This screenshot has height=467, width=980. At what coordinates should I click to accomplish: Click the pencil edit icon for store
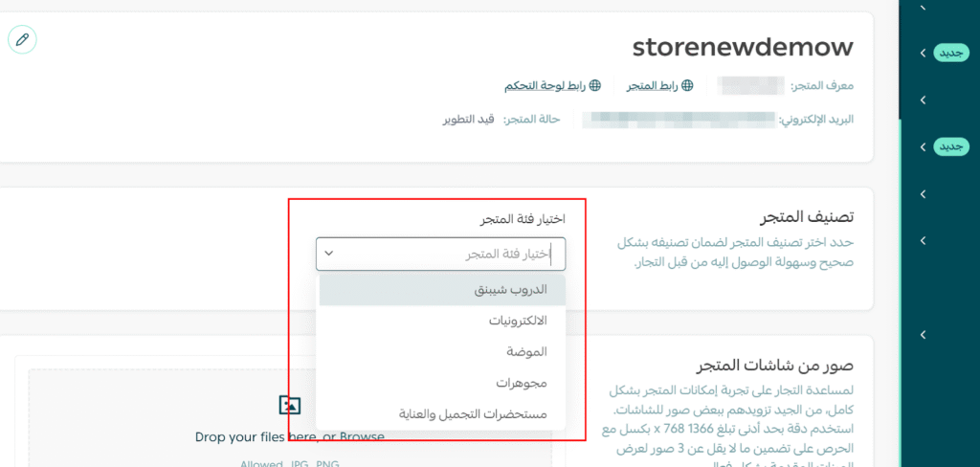click(22, 39)
